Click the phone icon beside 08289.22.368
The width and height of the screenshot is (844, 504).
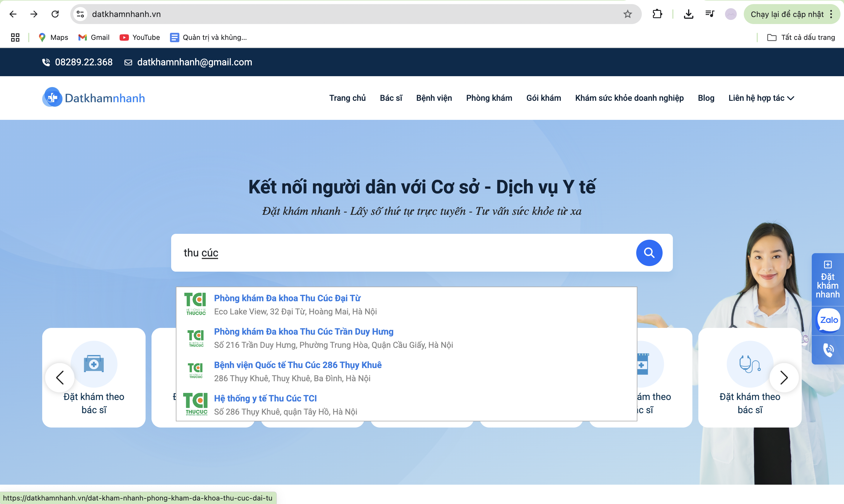46,62
